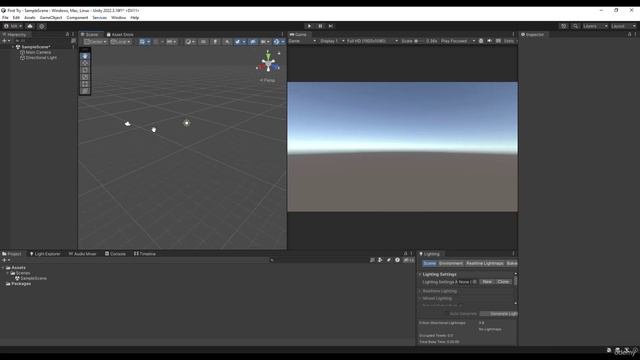The image size is (640, 360).
Task: Switch to the Console tab
Action: pyautogui.click(x=115, y=254)
